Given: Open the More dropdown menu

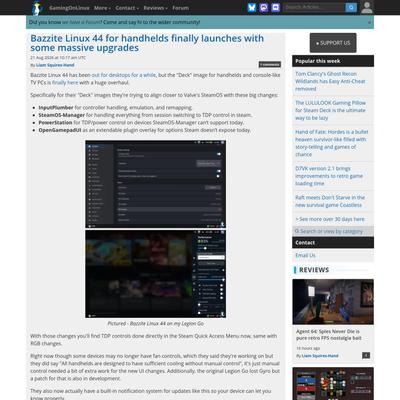Looking at the screenshot, I should 102,8.
